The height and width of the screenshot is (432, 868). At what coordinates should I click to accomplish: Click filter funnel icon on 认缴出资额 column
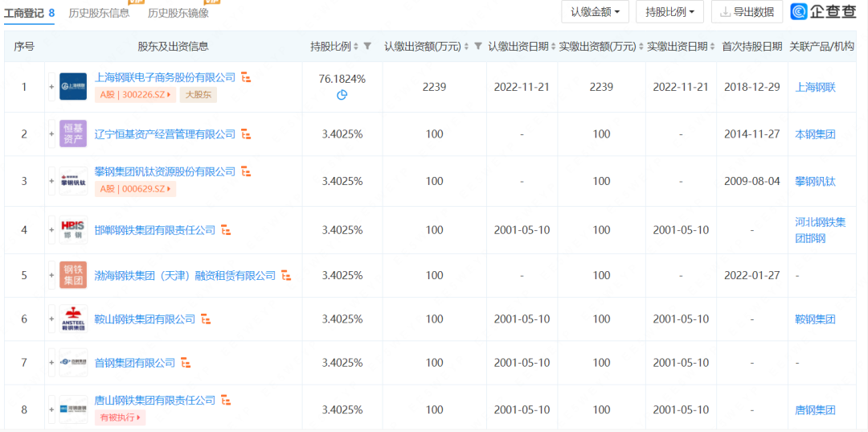[x=478, y=47]
